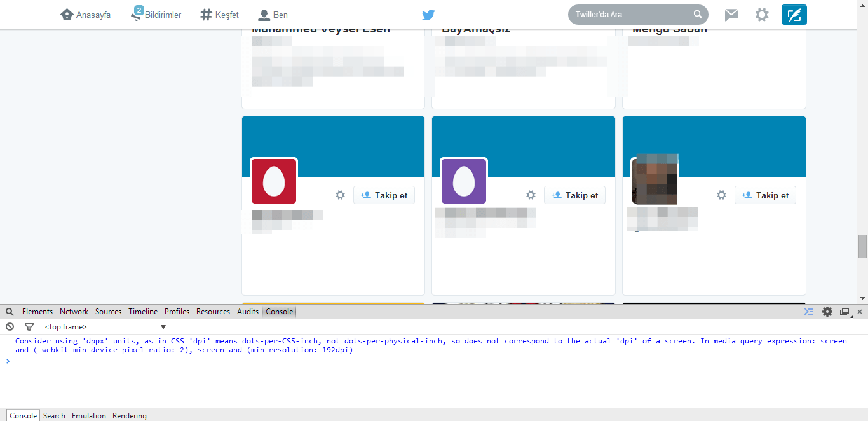Toggle the DevTools console drawer icon
The height and width of the screenshot is (421, 868).
(809, 312)
